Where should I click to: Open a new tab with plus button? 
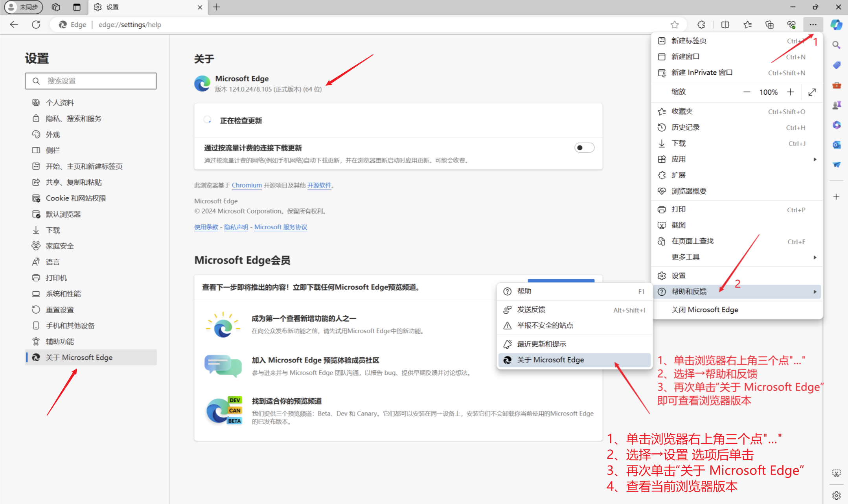pyautogui.click(x=216, y=7)
